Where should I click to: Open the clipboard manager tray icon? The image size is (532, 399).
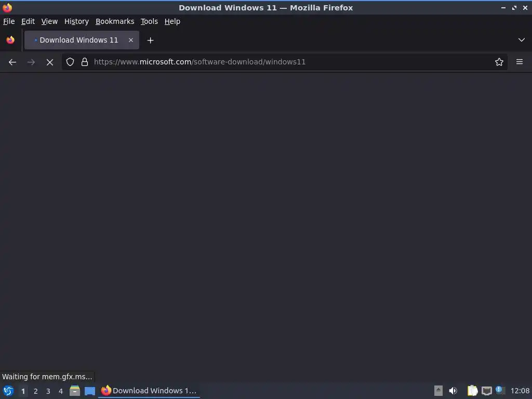[x=473, y=391]
